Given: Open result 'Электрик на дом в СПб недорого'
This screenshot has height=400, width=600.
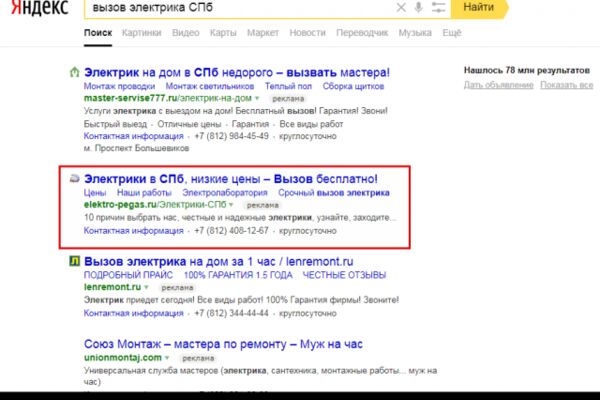Looking at the screenshot, I should tap(237, 72).
